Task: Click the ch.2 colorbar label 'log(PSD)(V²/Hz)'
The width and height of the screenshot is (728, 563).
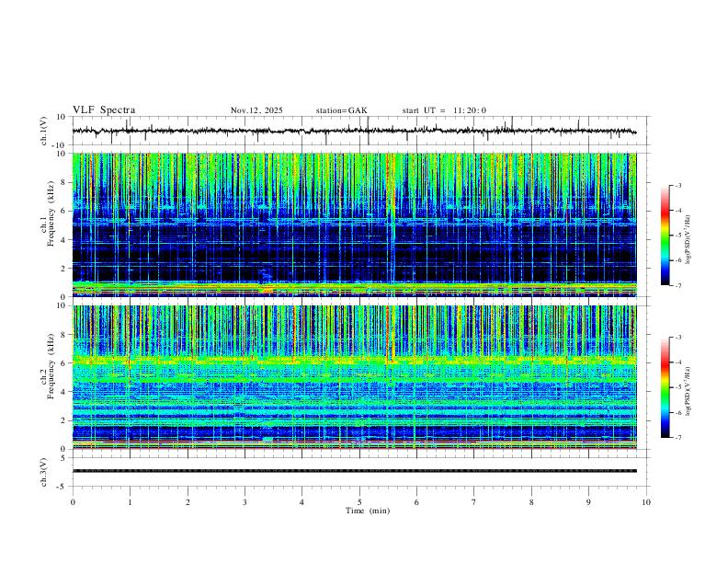Action: 688,391
